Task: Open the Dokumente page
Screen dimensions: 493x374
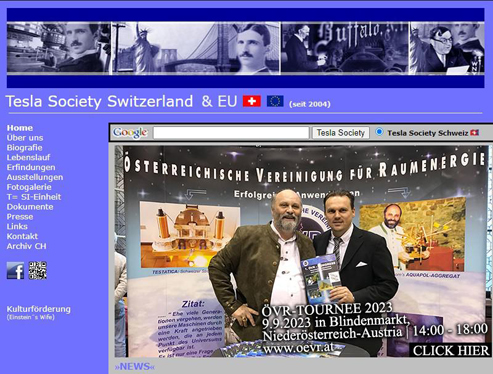Action: (x=30, y=207)
